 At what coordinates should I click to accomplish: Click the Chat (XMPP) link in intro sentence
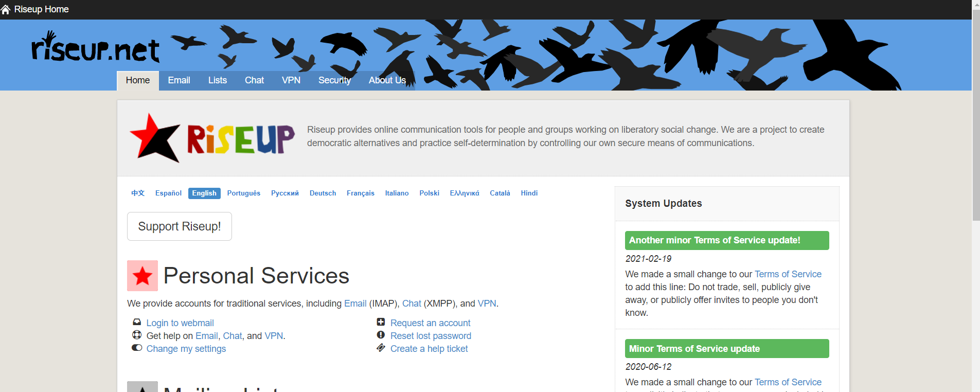click(412, 304)
